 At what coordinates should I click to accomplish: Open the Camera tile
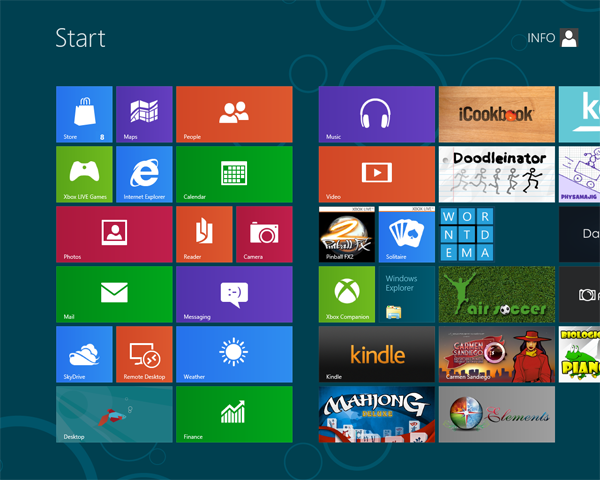point(264,234)
